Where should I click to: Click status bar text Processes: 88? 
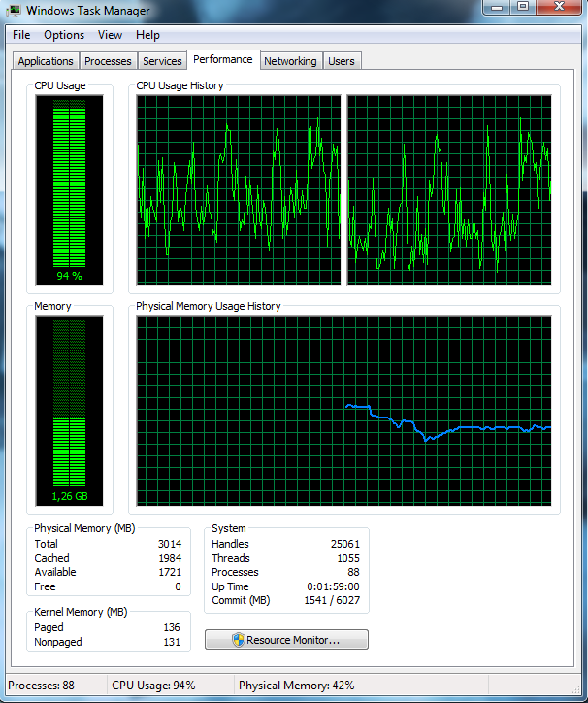pos(41,686)
